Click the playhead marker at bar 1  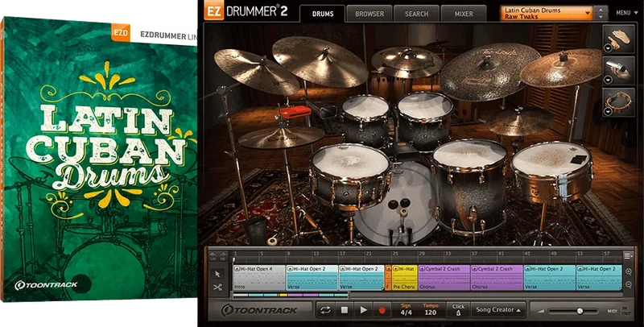pos(233,259)
